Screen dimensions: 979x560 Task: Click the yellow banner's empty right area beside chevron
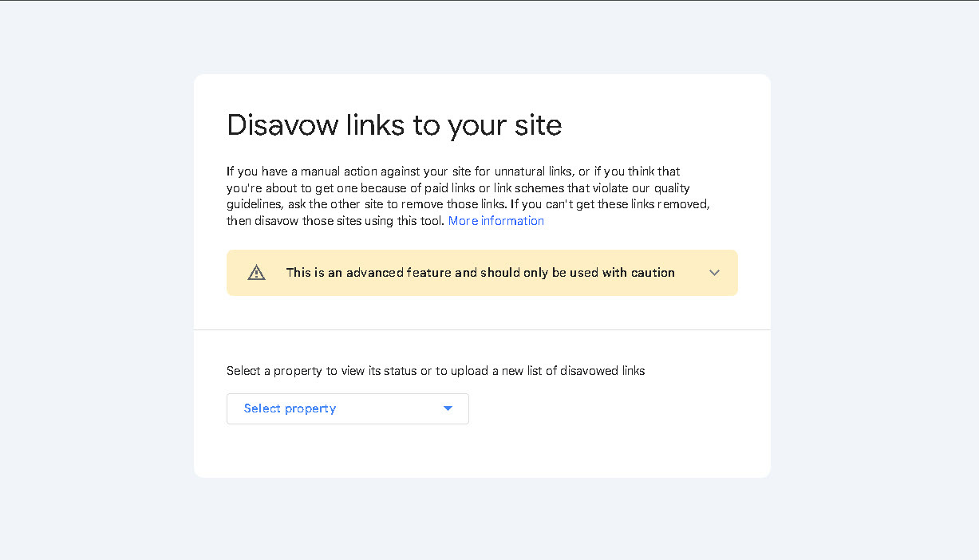tap(691, 273)
